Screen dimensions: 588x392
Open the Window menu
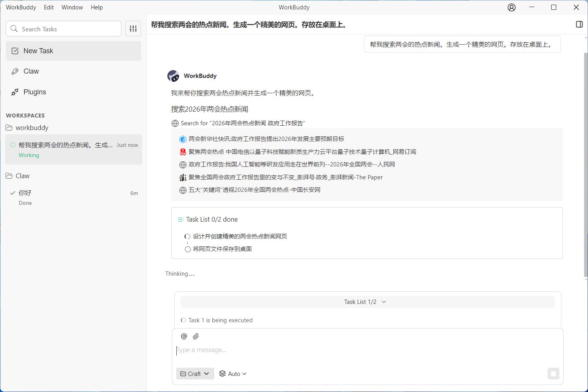click(72, 7)
